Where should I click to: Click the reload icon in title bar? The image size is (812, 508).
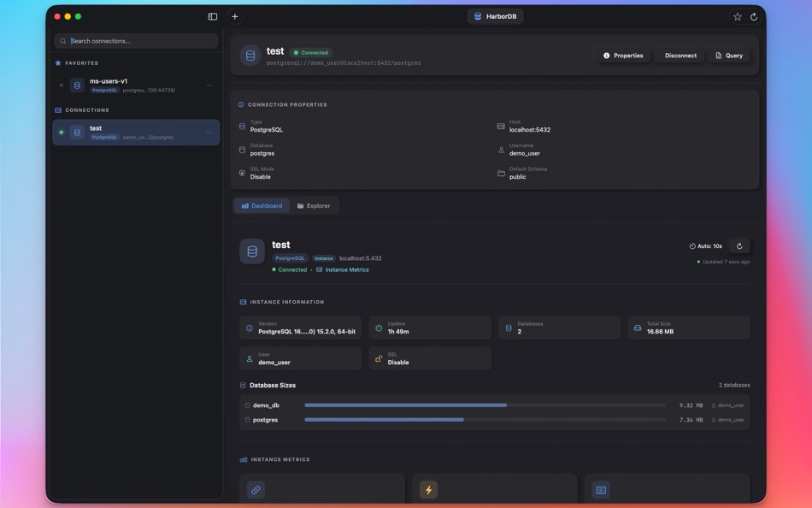pyautogui.click(x=754, y=16)
